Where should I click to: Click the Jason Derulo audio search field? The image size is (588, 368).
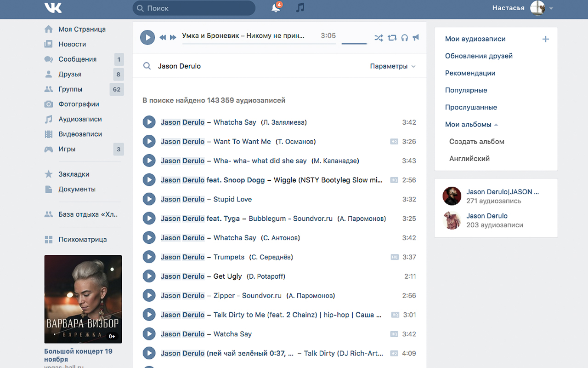point(262,66)
